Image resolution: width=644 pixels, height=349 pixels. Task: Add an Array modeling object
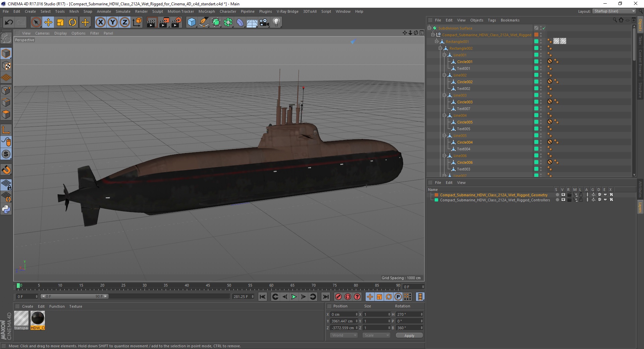tap(228, 22)
